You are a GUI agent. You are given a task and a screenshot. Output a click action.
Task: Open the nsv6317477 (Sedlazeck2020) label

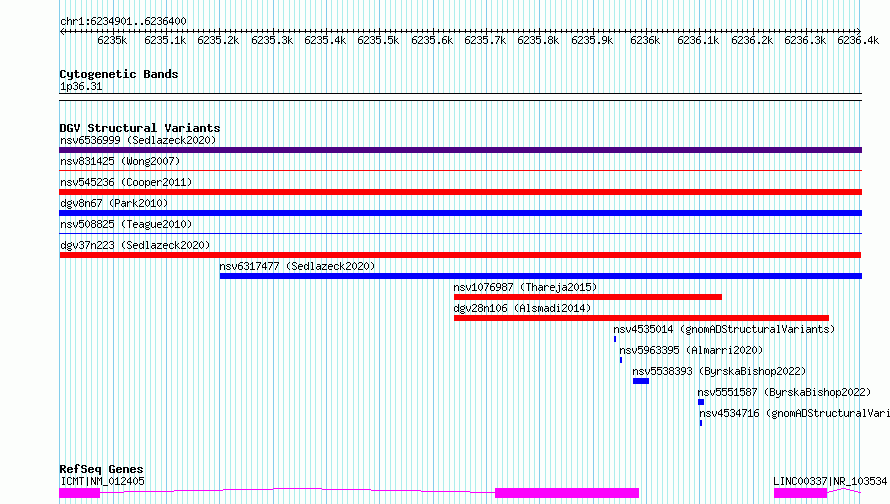click(x=297, y=266)
